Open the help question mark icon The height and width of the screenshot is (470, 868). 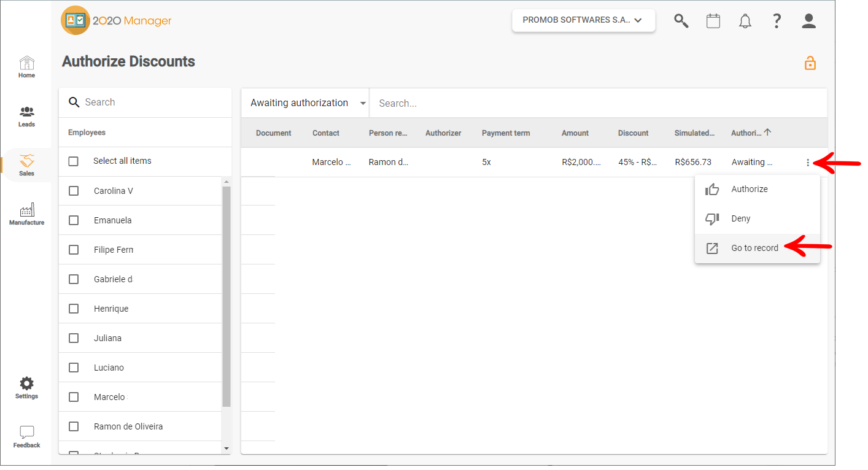777,21
